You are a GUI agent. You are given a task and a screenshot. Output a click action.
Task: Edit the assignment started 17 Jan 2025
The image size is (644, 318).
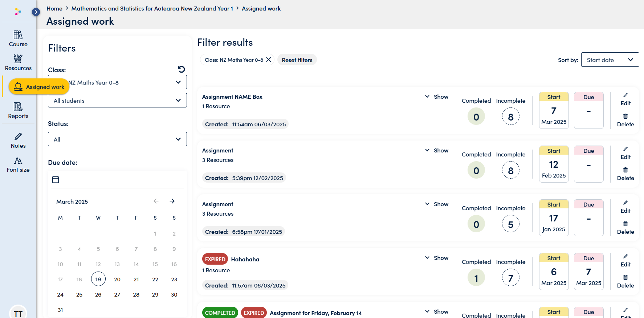625,207
